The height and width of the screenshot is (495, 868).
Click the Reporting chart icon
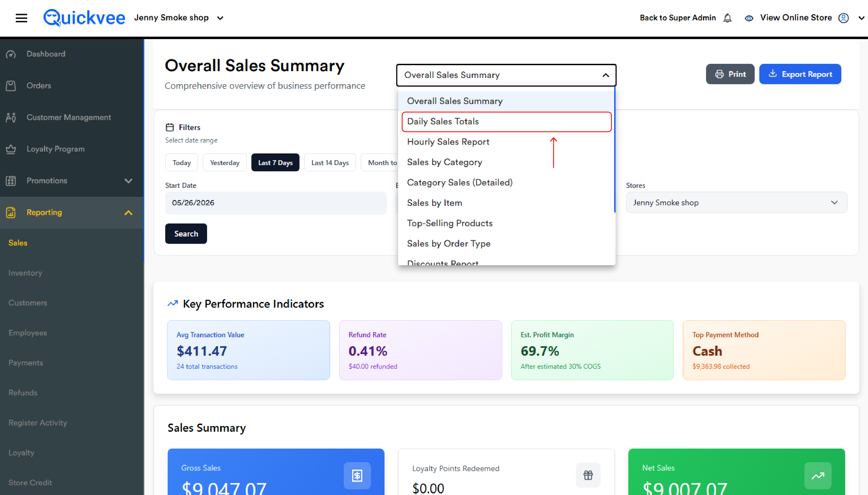pyautogui.click(x=11, y=213)
